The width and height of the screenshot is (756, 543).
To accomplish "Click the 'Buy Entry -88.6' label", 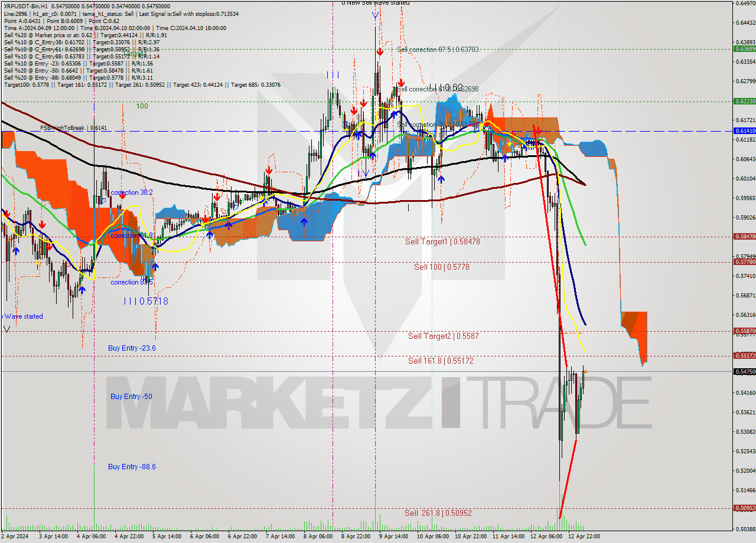I will [132, 467].
